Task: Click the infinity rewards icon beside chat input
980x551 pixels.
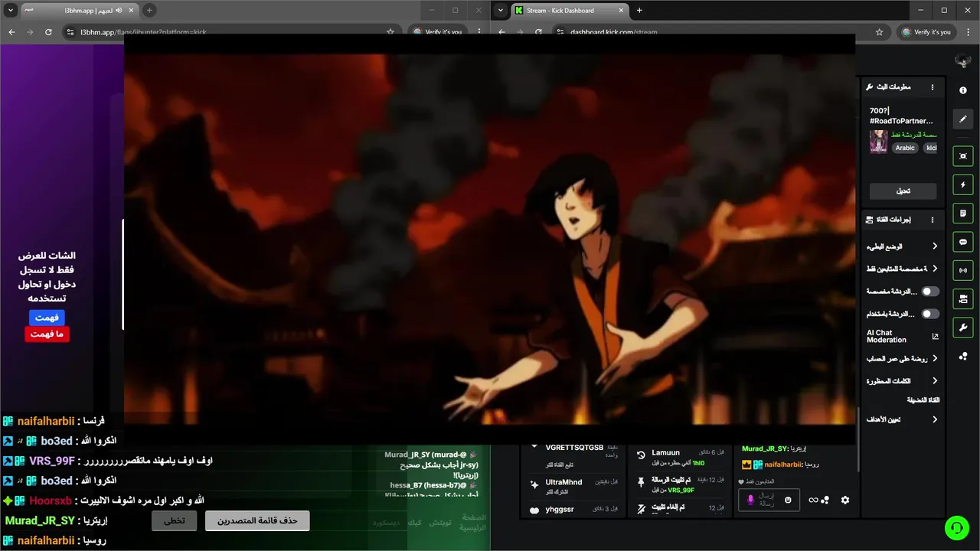Action: (813, 500)
